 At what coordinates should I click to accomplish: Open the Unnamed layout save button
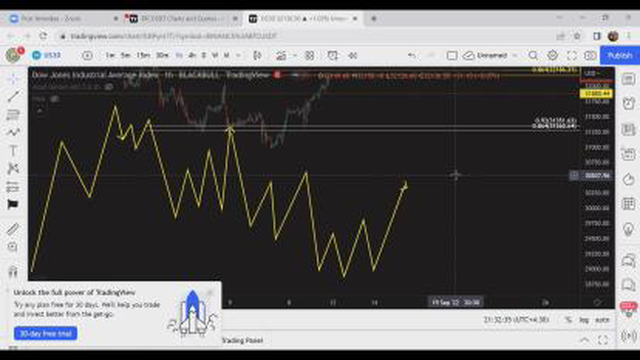click(485, 55)
